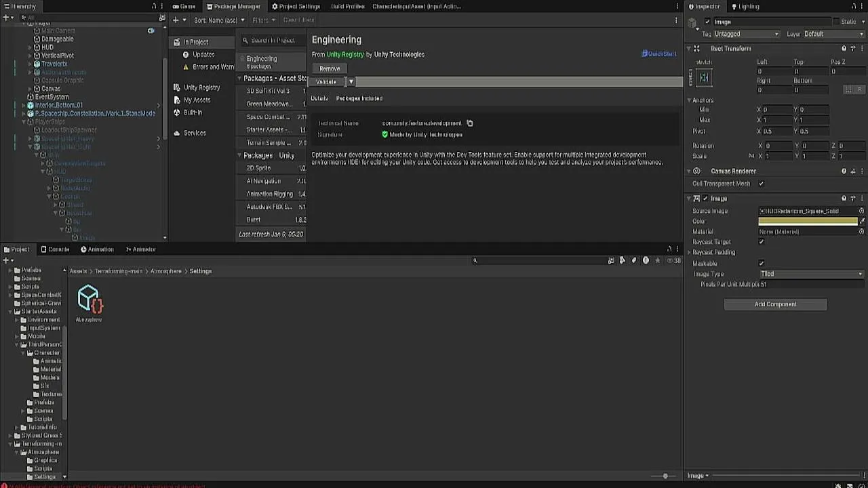Click the Add Component button
The height and width of the screenshot is (488, 868).
(x=776, y=304)
